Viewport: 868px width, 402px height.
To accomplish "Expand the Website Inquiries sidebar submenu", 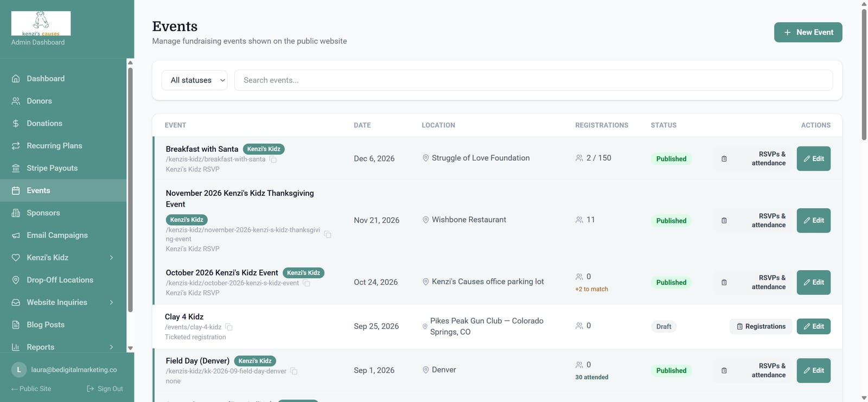I will [111, 302].
